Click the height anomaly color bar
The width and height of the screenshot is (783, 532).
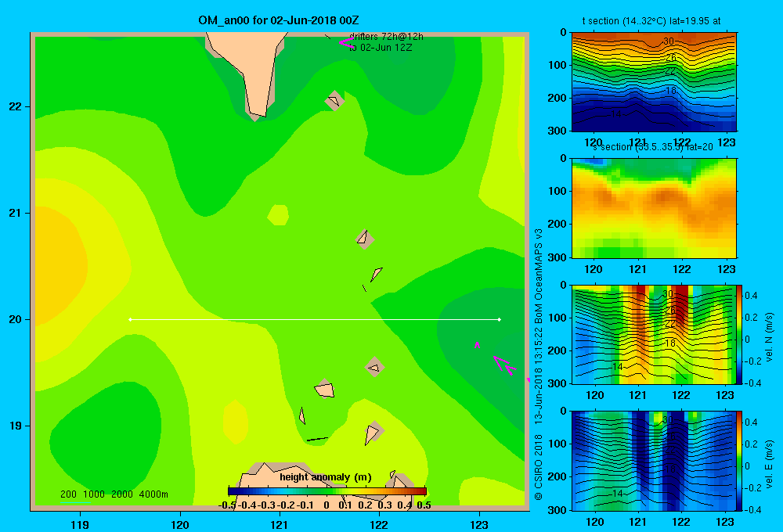327,491
